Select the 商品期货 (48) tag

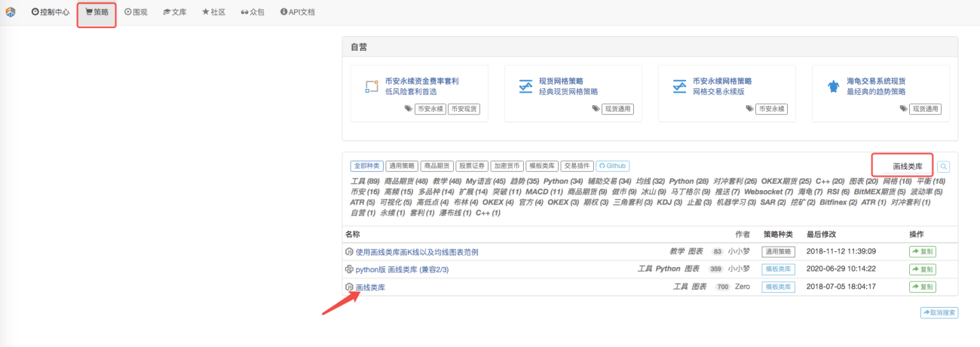406,182
